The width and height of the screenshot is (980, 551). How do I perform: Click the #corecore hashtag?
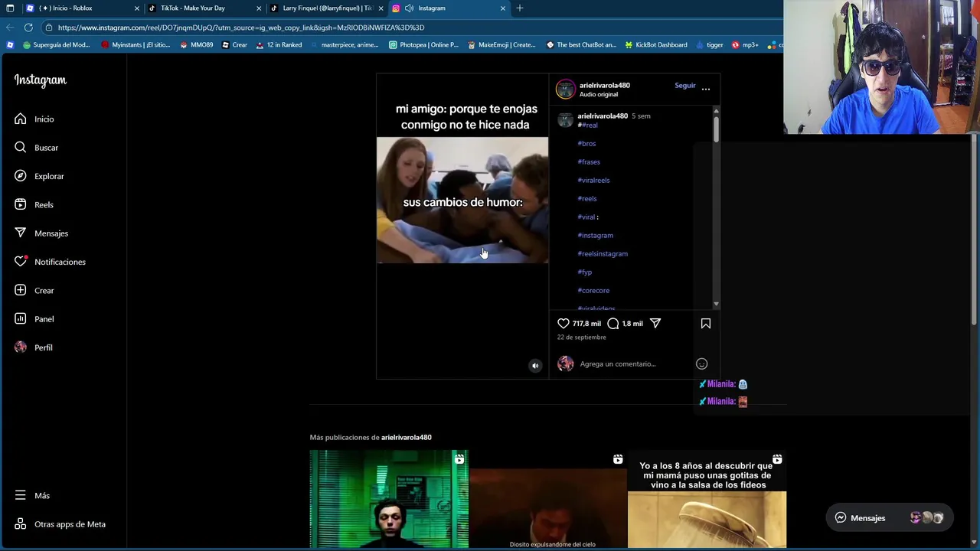pos(593,291)
